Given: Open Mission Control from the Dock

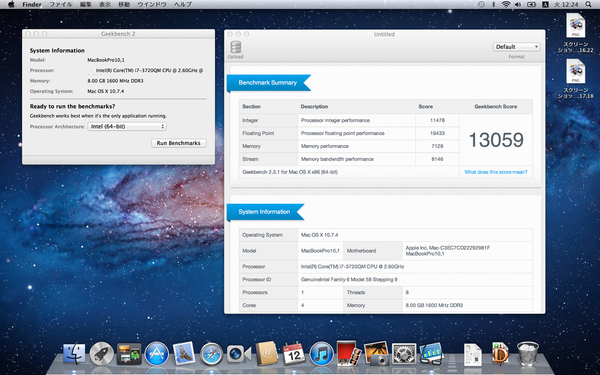Looking at the screenshot, I should click(x=129, y=354).
